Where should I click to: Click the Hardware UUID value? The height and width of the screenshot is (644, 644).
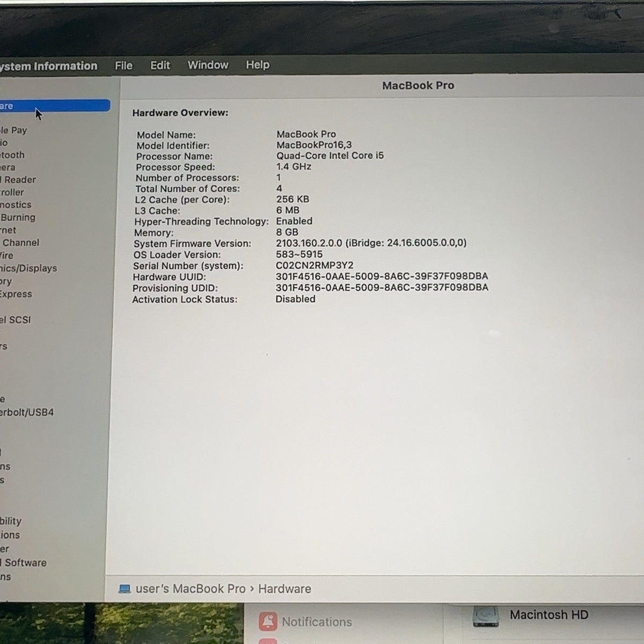coord(382,276)
